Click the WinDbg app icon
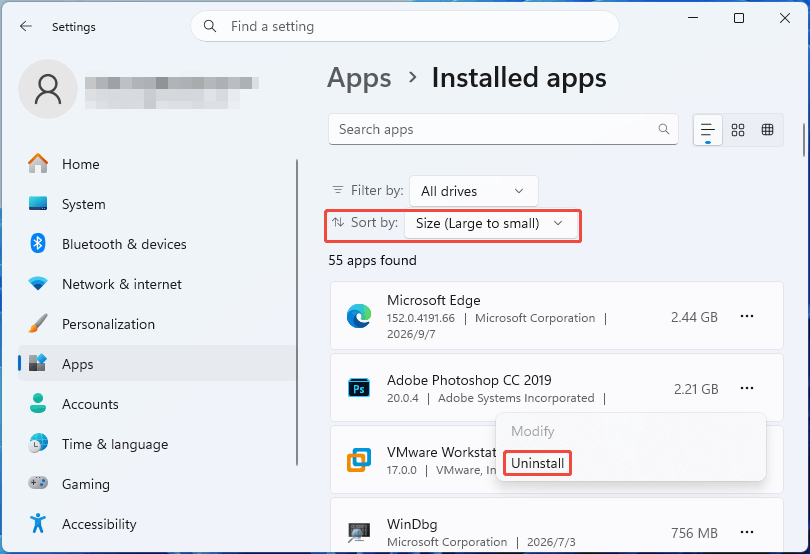 click(359, 532)
